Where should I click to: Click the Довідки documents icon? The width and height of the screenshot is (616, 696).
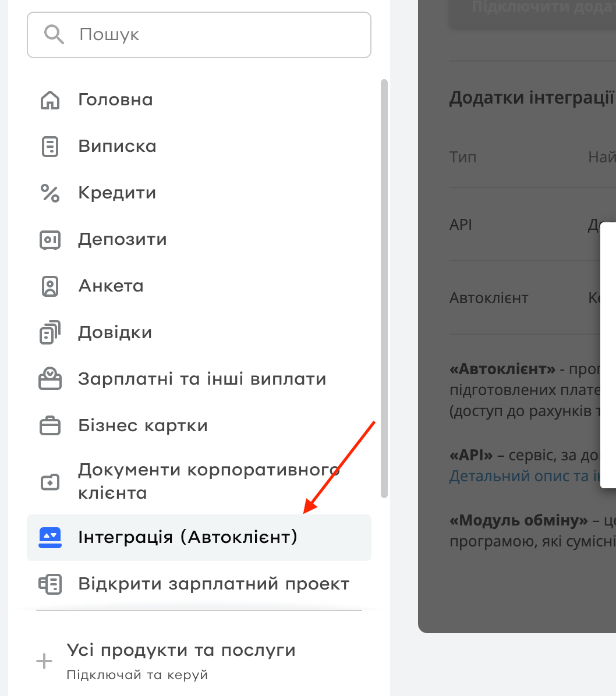(49, 332)
